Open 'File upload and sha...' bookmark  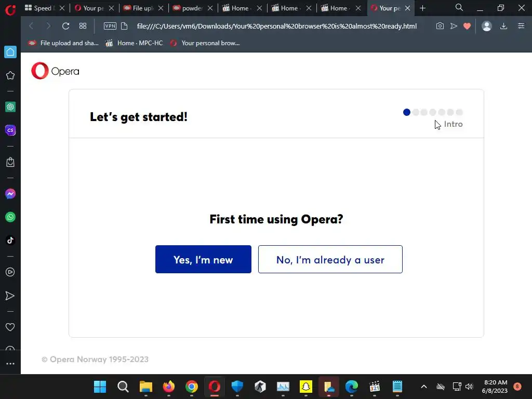coord(63,43)
